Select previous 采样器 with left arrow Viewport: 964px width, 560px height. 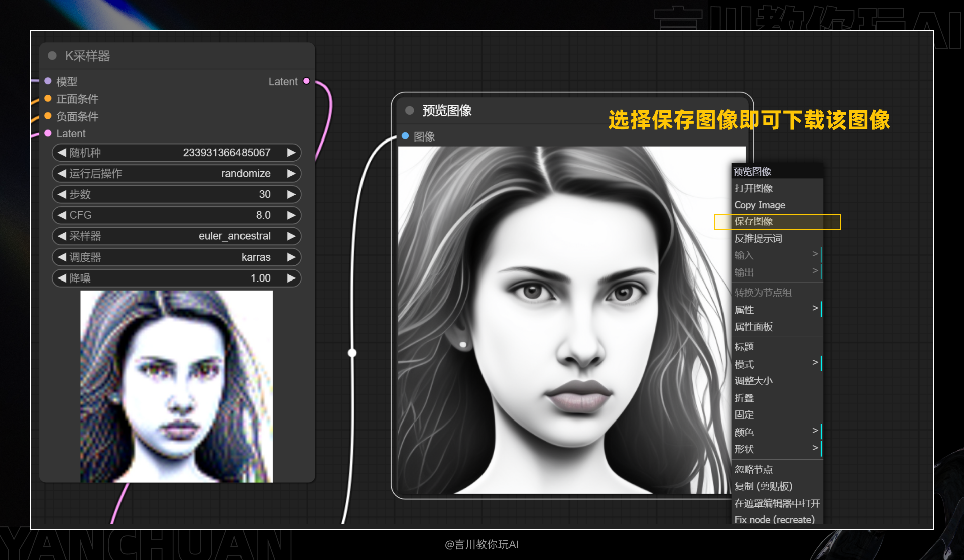tap(62, 236)
